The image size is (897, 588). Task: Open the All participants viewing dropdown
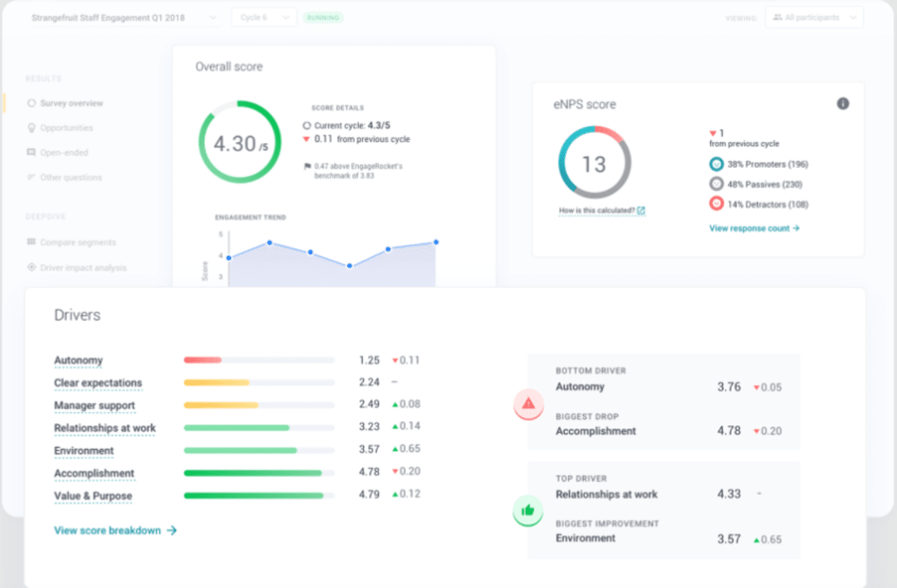(814, 17)
